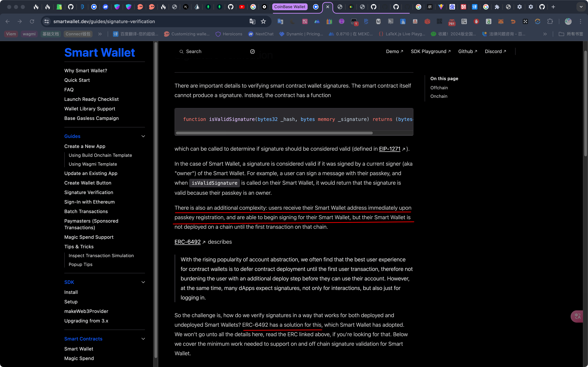Open Wallet Library Support page

(90, 109)
